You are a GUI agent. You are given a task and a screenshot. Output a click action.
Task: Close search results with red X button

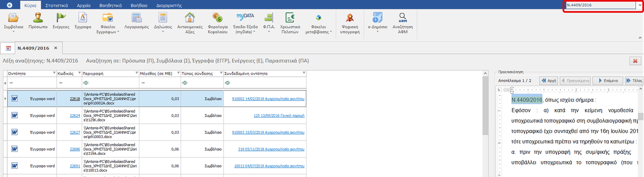pos(635,61)
